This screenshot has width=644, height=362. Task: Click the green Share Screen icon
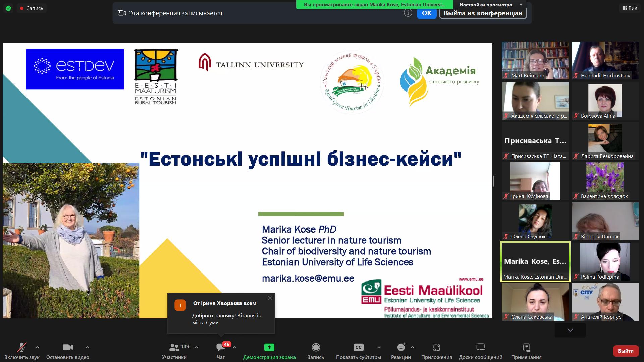coord(269,348)
